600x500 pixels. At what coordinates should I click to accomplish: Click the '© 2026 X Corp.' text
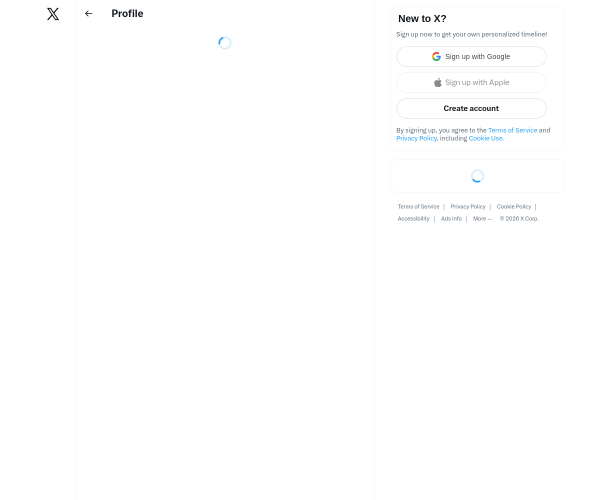pos(519,219)
